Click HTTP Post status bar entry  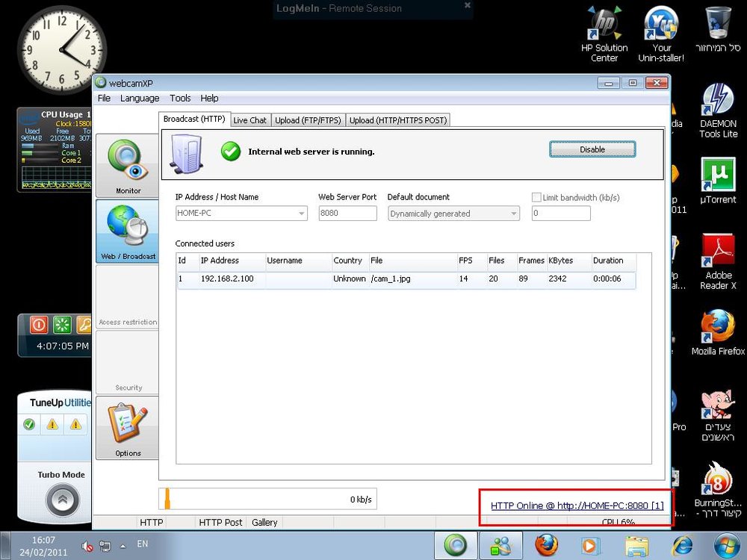[x=220, y=523]
